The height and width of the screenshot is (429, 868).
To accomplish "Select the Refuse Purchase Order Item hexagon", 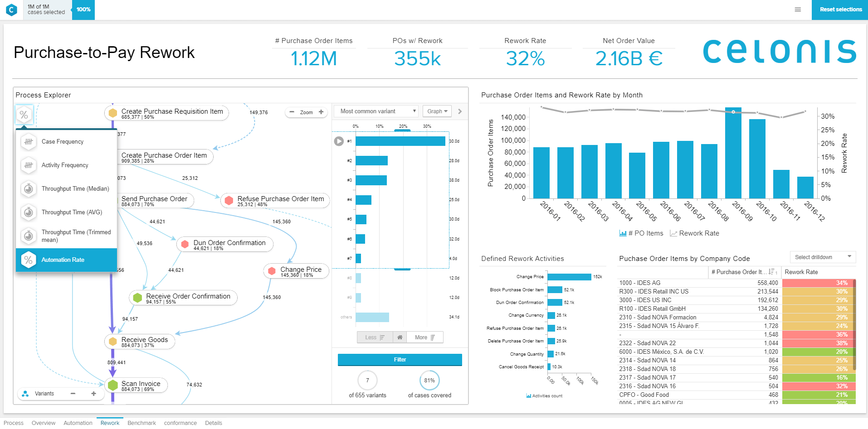I will (x=229, y=200).
